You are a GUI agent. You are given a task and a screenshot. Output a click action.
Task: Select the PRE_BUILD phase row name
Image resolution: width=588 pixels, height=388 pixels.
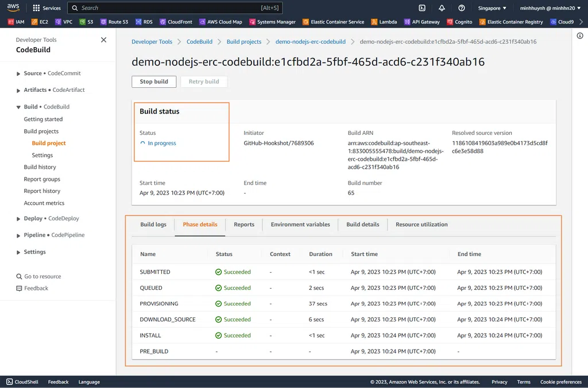tap(154, 351)
